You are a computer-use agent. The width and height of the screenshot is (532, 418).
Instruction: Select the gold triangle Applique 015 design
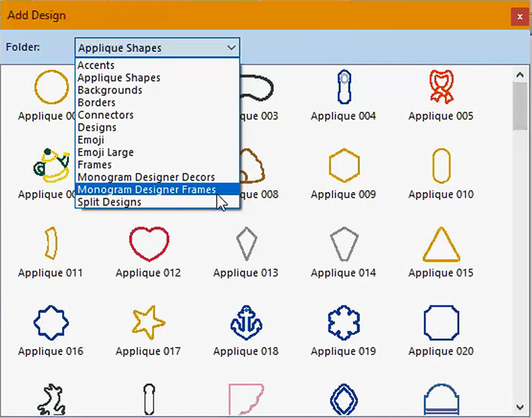point(441,244)
